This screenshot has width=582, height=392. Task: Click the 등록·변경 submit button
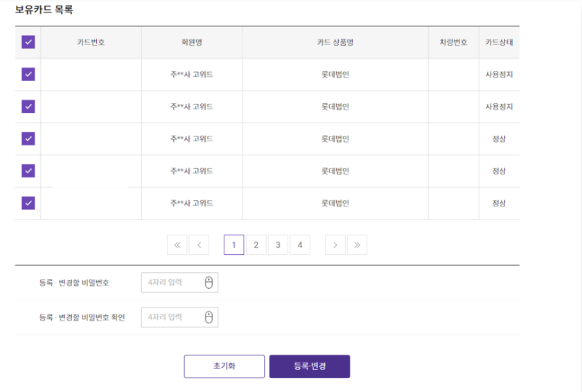310,366
